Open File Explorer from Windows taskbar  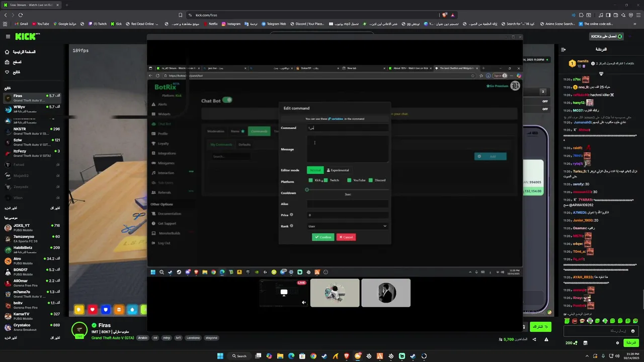click(280, 356)
